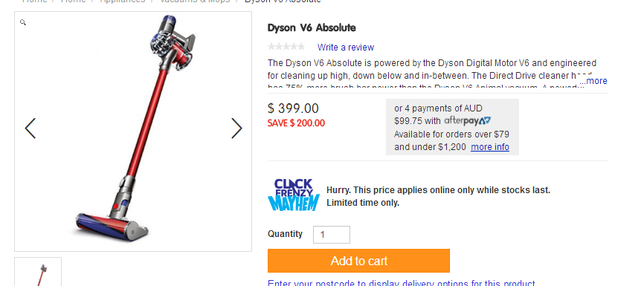Click the Dyson V6 Absolute breadcrumb item
Screen dimensions: 644x286
(283, 1)
